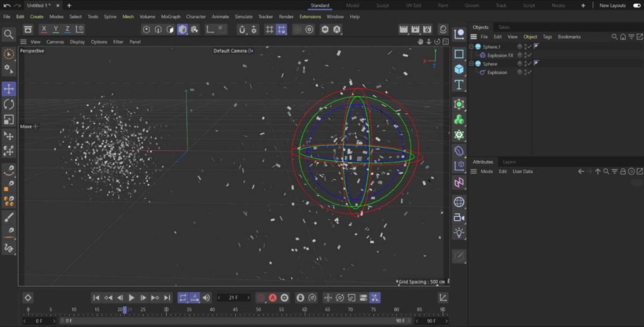644x327 pixels.
Task: Click the timeline ruler at frame 45
Action: pos(235,309)
